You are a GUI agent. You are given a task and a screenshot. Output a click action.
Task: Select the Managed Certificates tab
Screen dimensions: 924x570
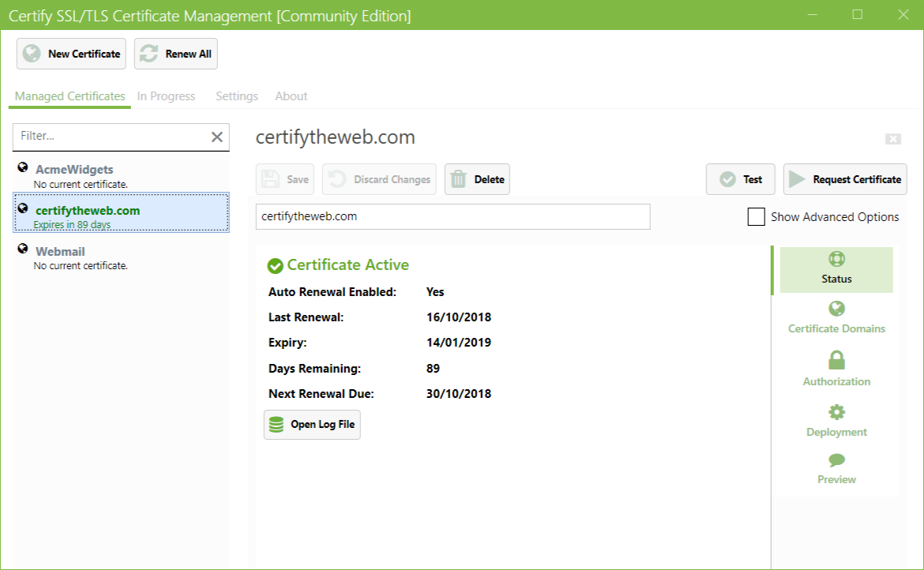coord(69,96)
